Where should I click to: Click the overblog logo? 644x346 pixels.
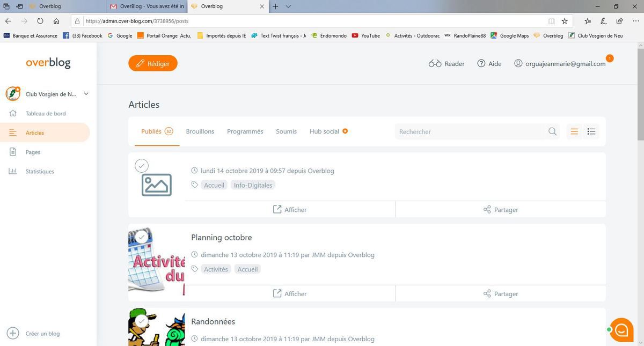[x=48, y=63]
